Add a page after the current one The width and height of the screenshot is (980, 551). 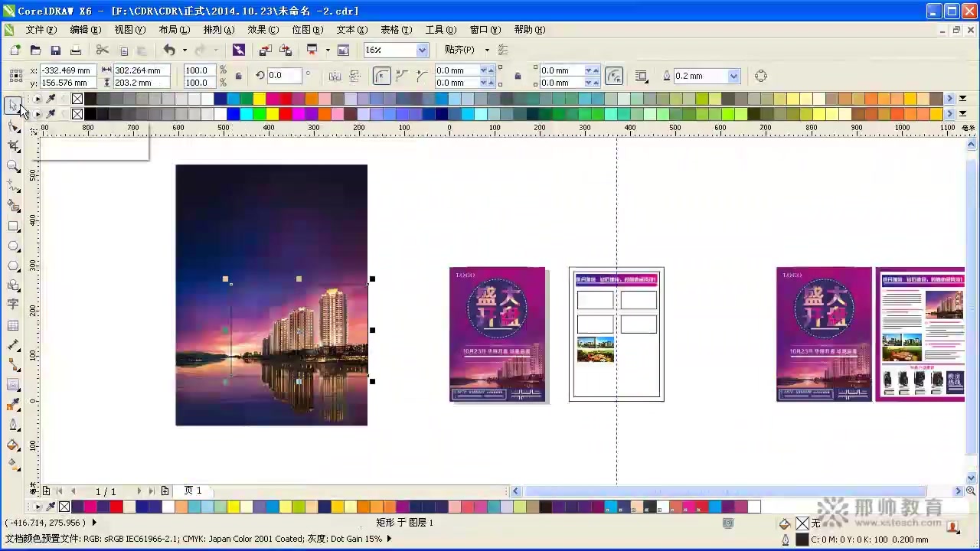click(165, 491)
